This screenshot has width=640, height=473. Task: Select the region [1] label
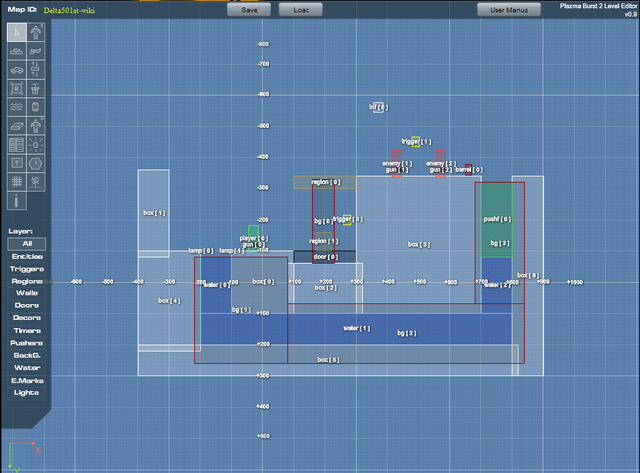324,241
